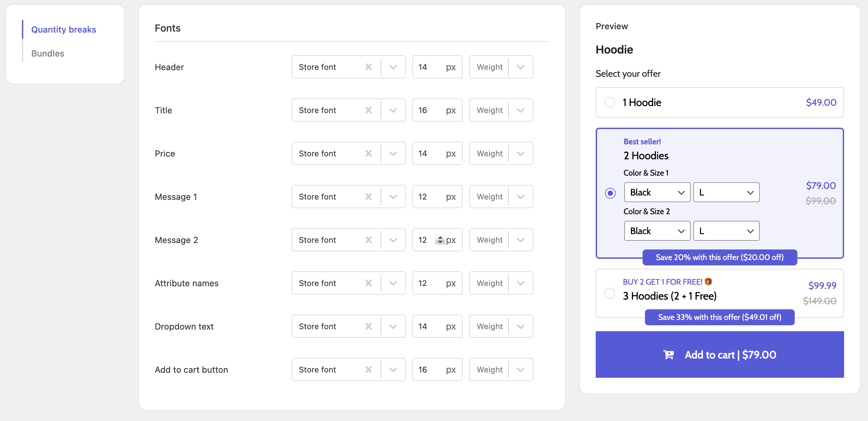868x421 pixels.
Task: Click the X icon next to Add to cart button font
Action: [368, 369]
